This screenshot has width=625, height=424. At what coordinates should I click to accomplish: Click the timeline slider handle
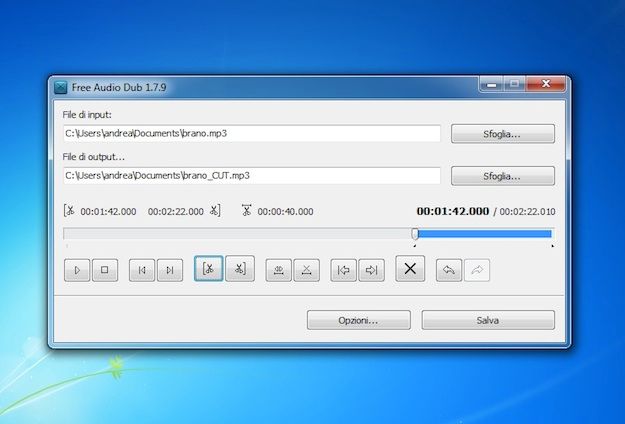tap(415, 234)
